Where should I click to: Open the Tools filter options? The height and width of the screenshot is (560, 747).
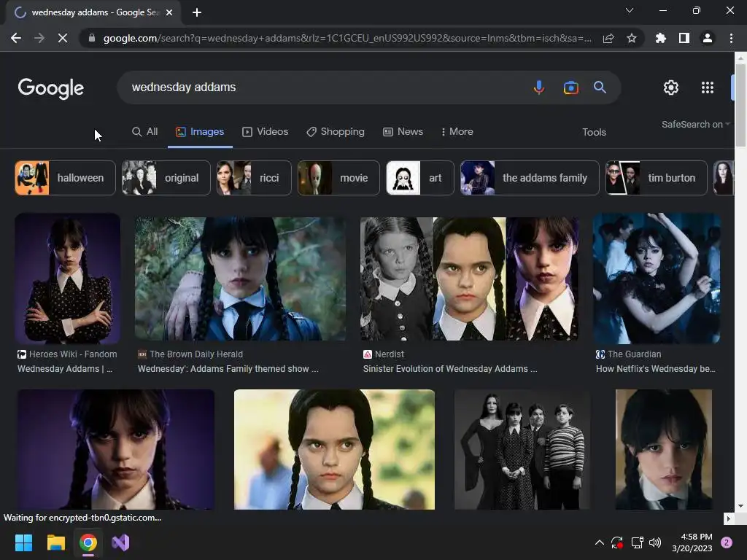594,133
